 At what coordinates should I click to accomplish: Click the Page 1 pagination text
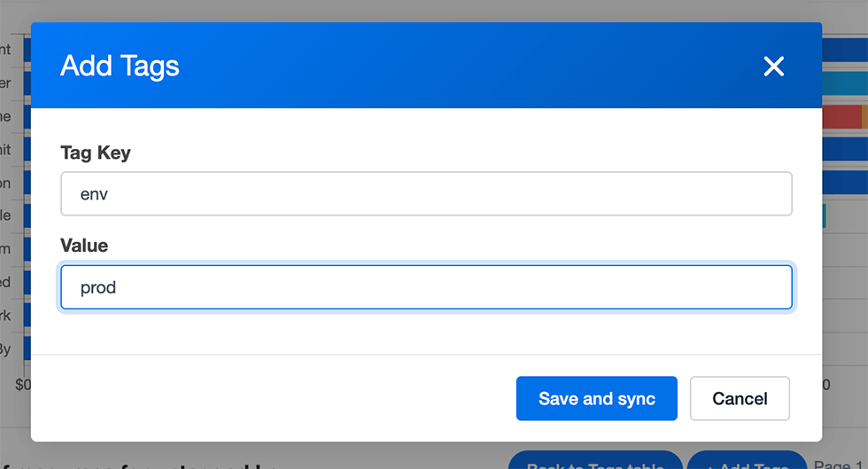pos(838,465)
